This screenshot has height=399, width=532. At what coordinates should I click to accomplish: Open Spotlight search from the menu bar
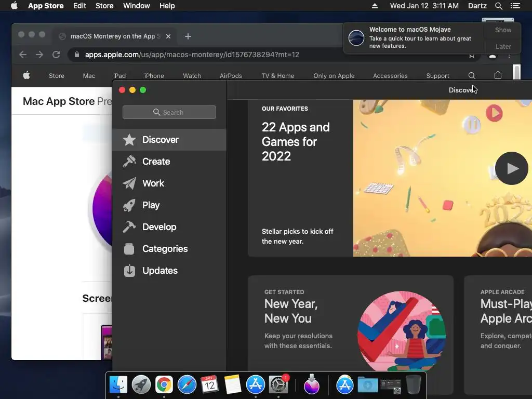[498, 6]
